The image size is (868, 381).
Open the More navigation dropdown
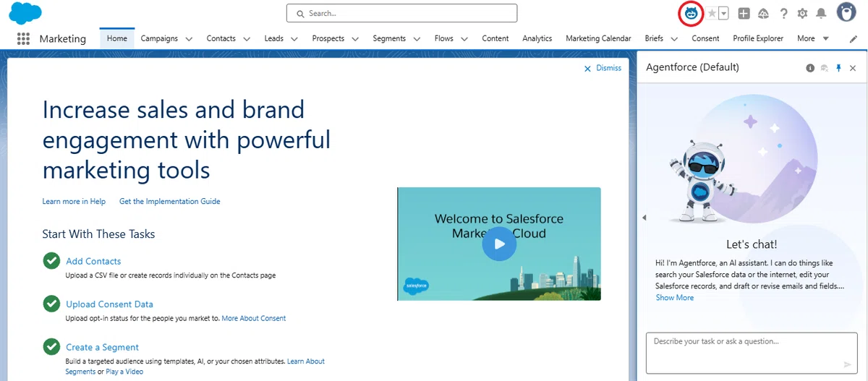pyautogui.click(x=813, y=38)
